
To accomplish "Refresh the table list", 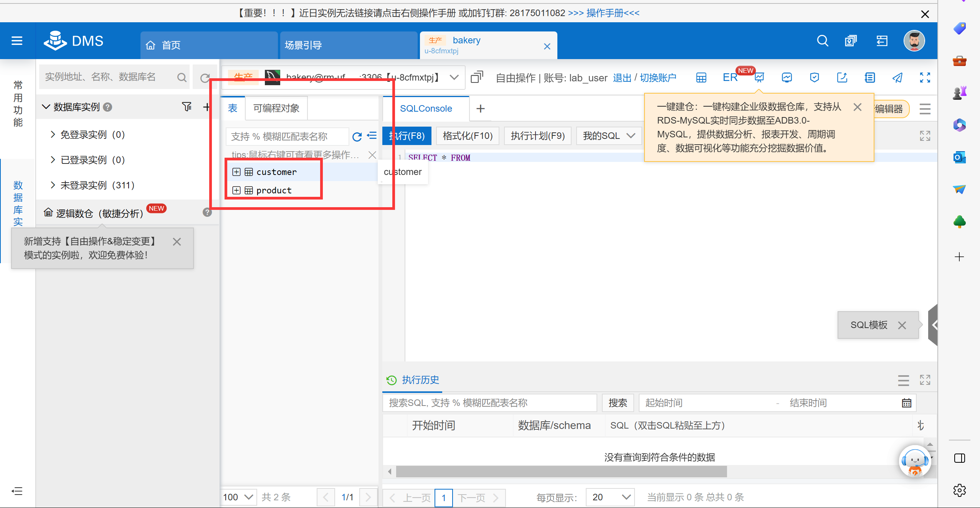I will tap(357, 136).
